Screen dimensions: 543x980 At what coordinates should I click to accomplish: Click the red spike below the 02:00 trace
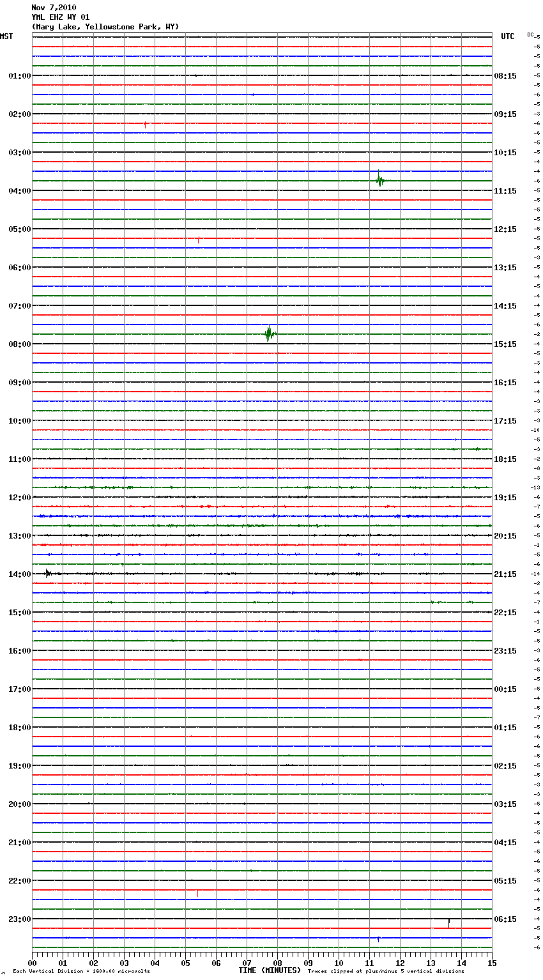click(145, 125)
